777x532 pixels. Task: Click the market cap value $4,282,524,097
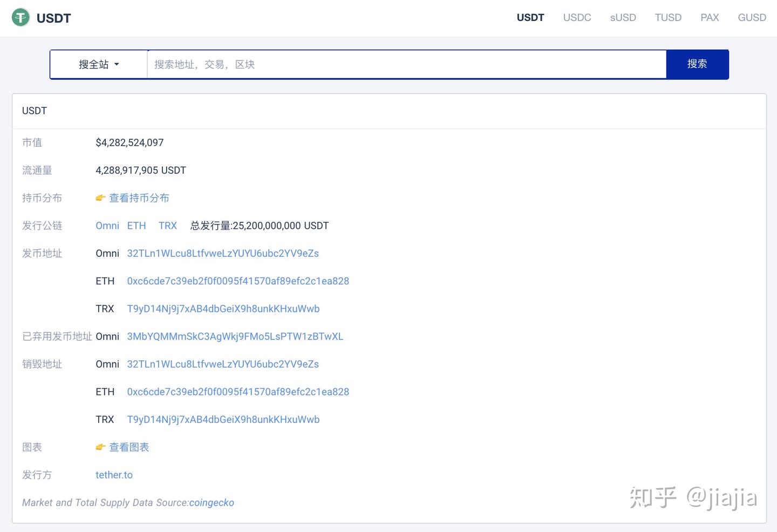(129, 142)
